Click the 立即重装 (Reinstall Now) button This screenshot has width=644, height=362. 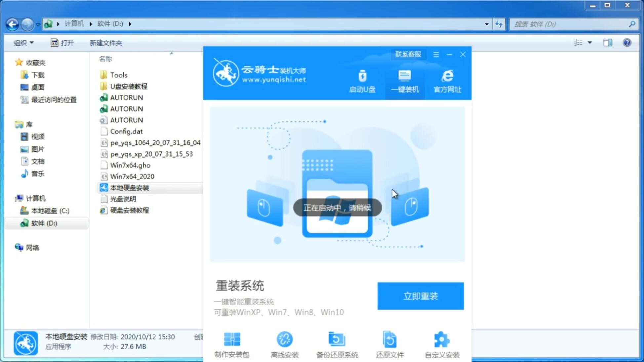(x=420, y=296)
